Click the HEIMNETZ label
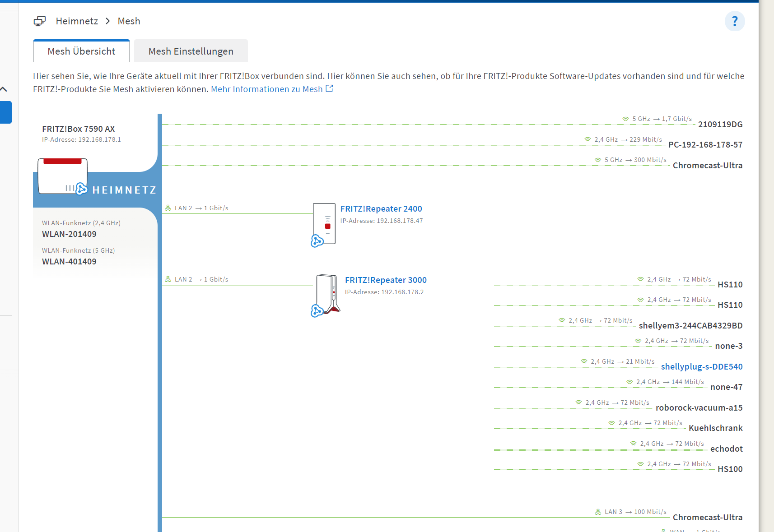The width and height of the screenshot is (774, 532). tap(124, 190)
